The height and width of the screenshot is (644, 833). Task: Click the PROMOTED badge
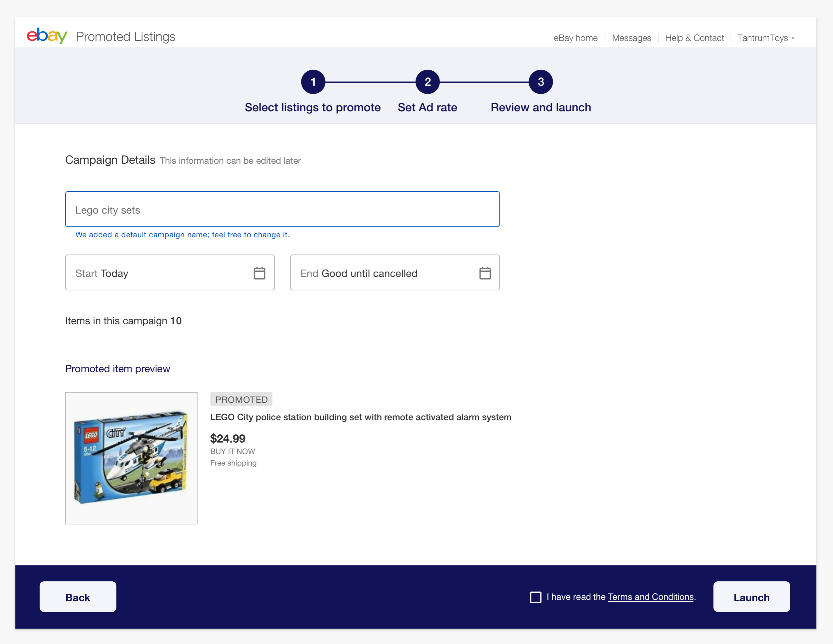(241, 399)
